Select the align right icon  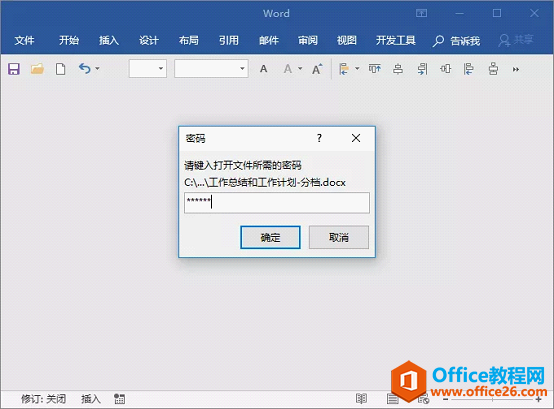point(422,69)
